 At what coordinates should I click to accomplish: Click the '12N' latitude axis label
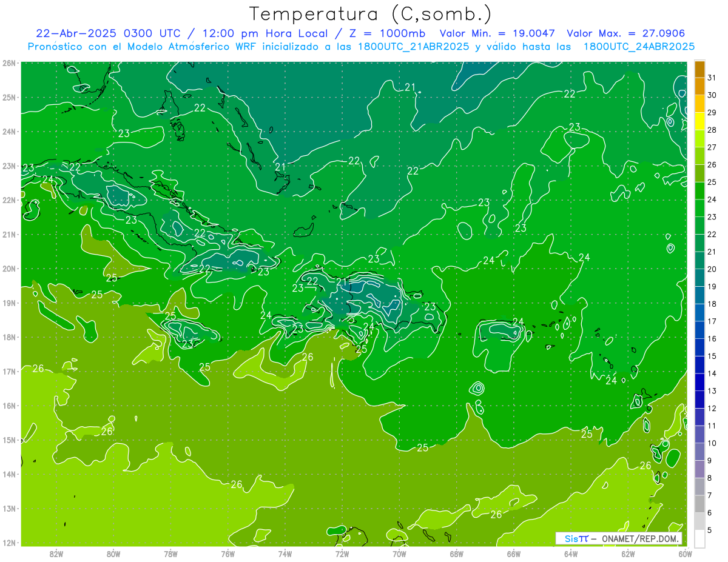[8, 543]
